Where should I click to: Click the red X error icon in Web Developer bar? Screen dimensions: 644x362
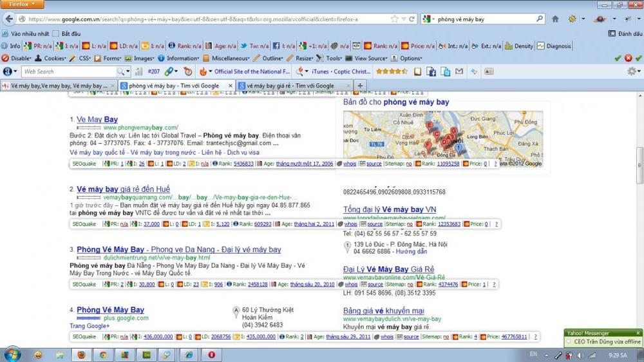[629, 59]
